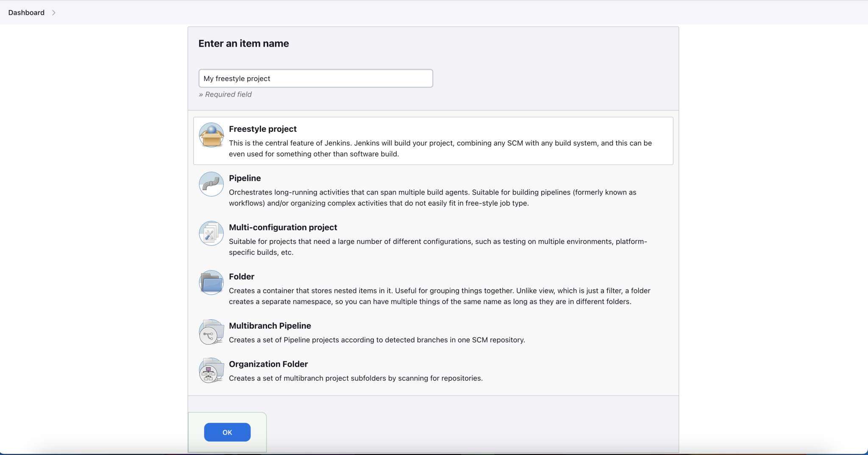Click the Folder description about nested items
Image resolution: width=868 pixels, height=455 pixels.
point(439,296)
